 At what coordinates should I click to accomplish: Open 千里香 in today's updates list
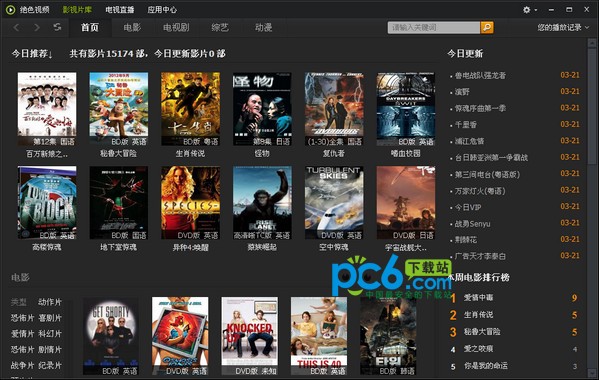(x=465, y=125)
